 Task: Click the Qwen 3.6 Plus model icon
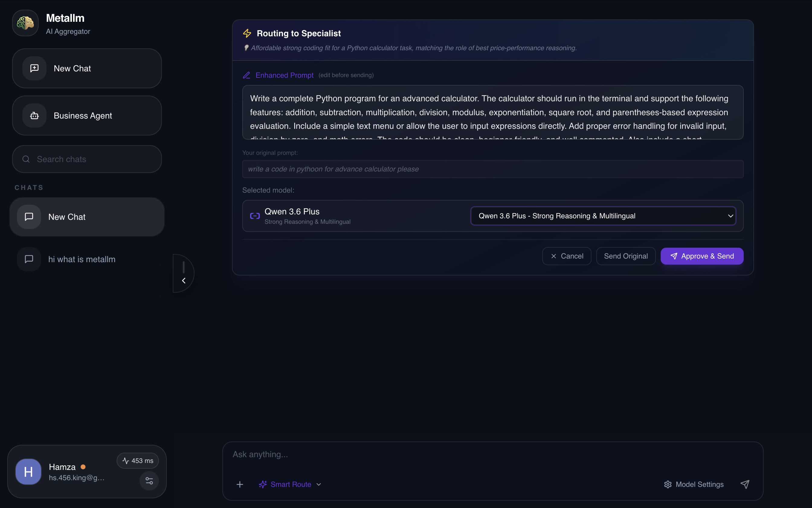coord(255,216)
